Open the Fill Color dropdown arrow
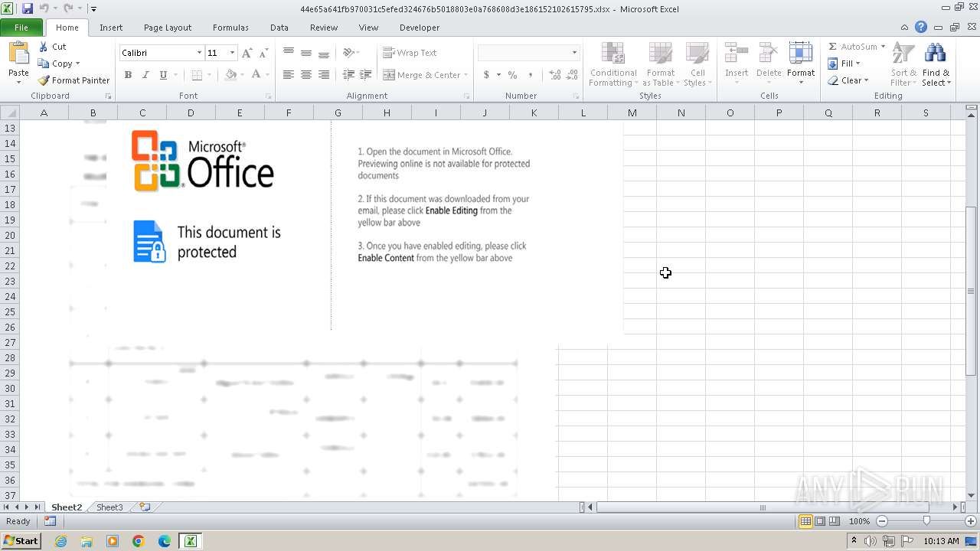 coord(241,75)
